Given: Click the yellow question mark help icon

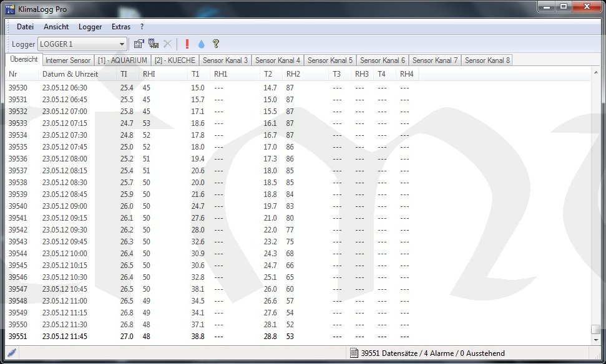Looking at the screenshot, I should point(216,44).
